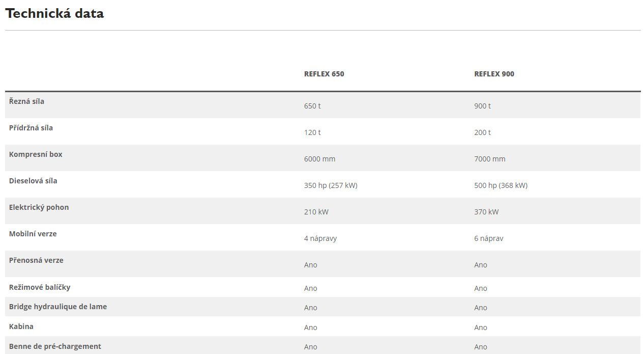
Task: Click the 200 t holding force value
Action: tap(482, 132)
